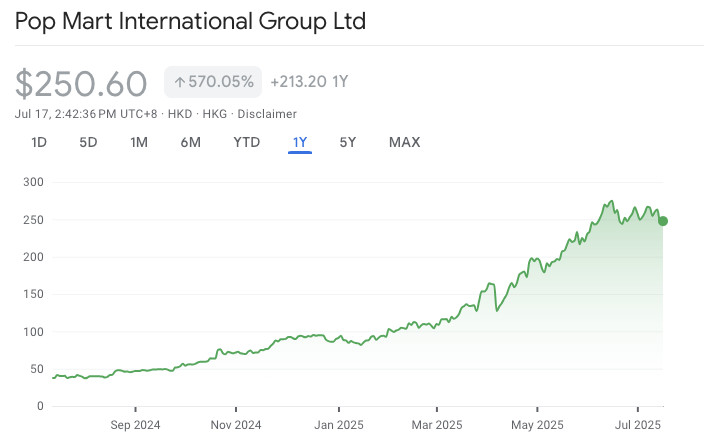Switch chart to 5Y range
This screenshot has height=447, width=704.
coord(348,142)
